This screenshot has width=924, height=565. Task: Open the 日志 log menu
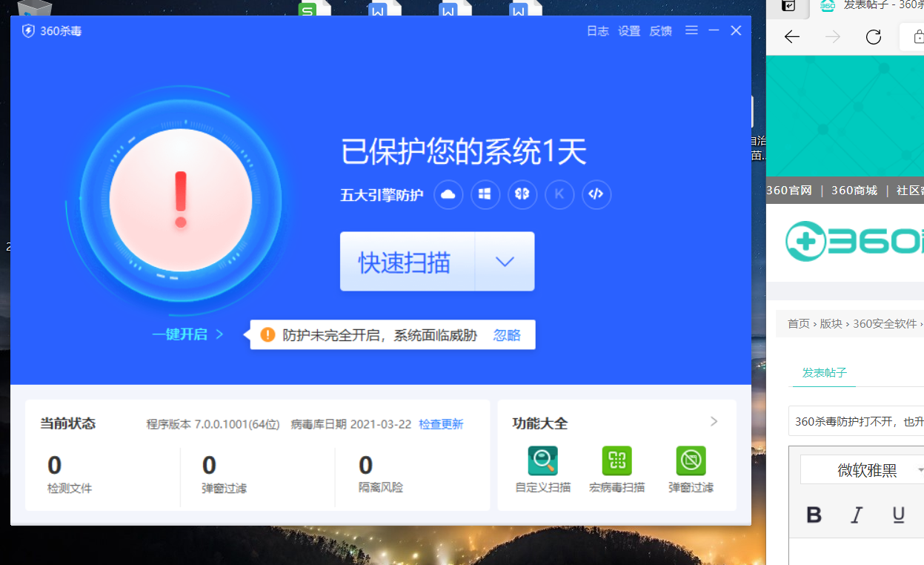pos(597,31)
